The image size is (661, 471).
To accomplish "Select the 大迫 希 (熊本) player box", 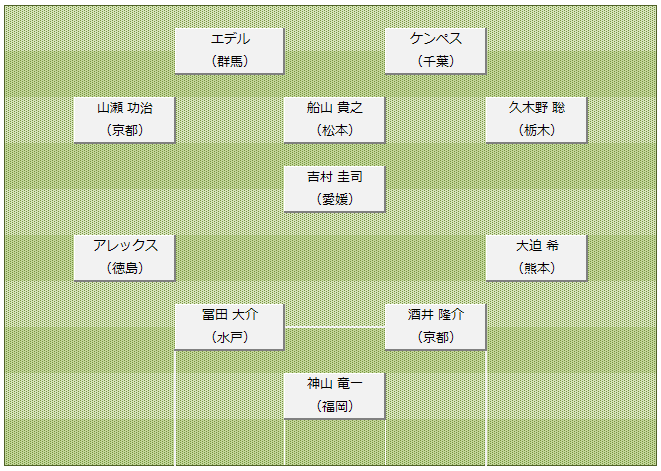I will (x=536, y=258).
